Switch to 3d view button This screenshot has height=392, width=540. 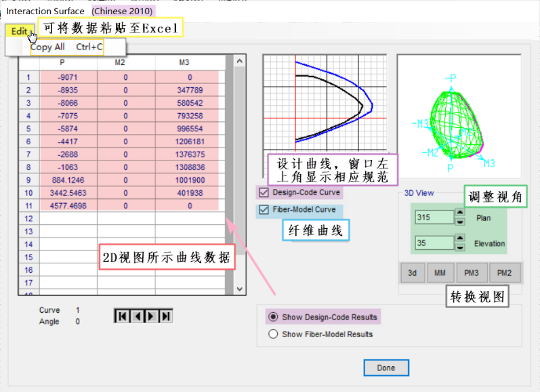point(412,273)
